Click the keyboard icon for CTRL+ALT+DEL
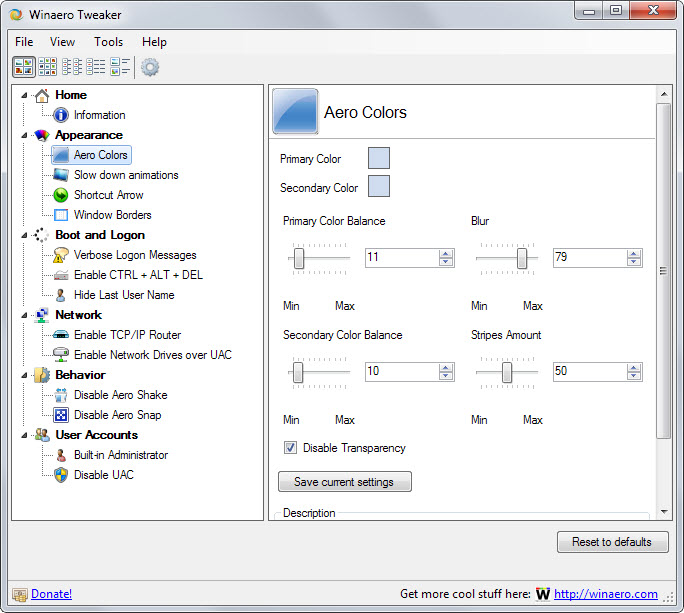The height and width of the screenshot is (613, 684). click(61, 275)
